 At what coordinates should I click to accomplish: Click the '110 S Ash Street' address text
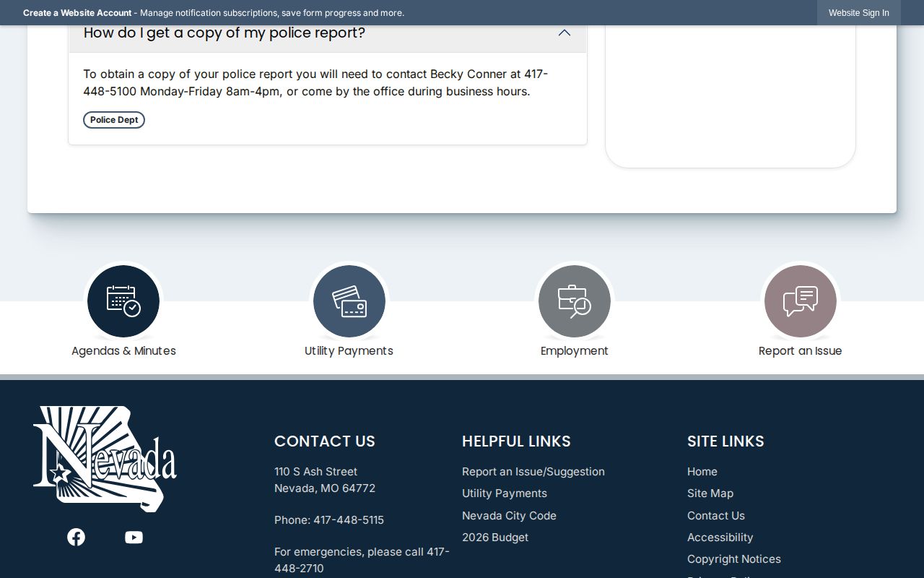(x=316, y=472)
